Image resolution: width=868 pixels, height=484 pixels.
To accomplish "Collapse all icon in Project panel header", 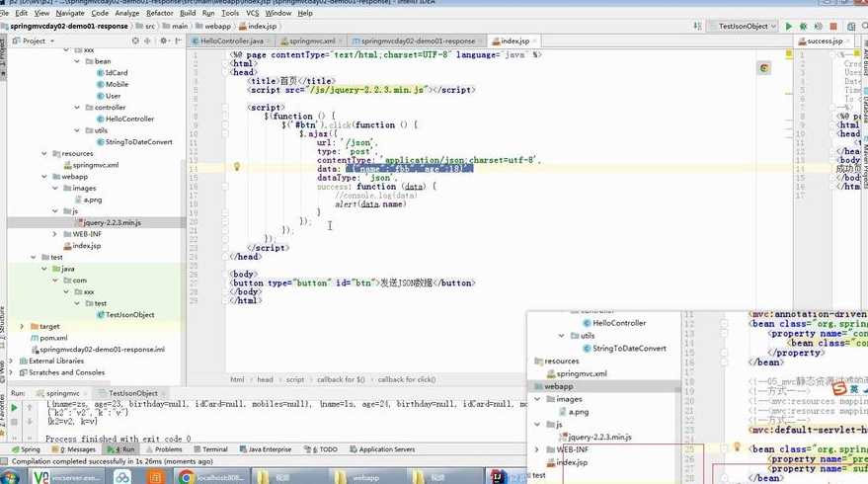I will [147, 40].
